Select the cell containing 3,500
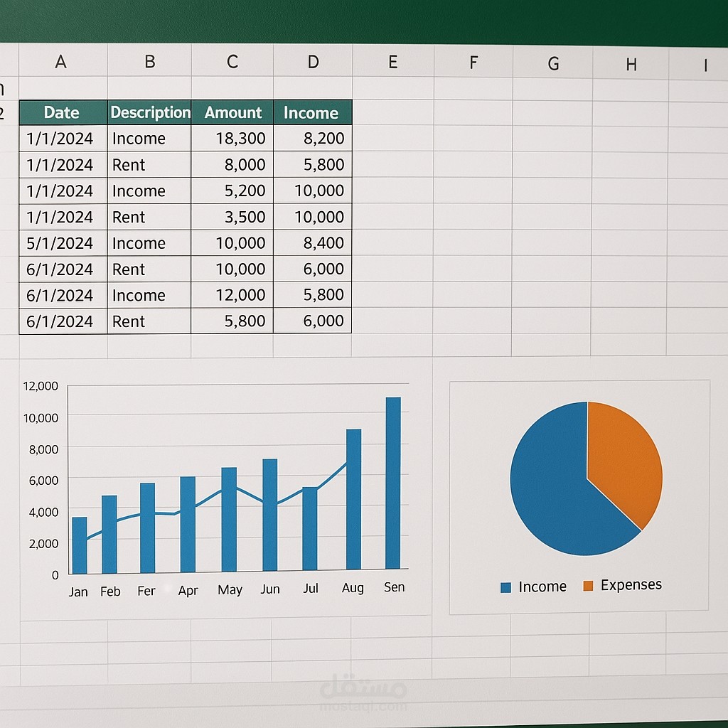Image resolution: width=728 pixels, height=728 pixels. 232,217
